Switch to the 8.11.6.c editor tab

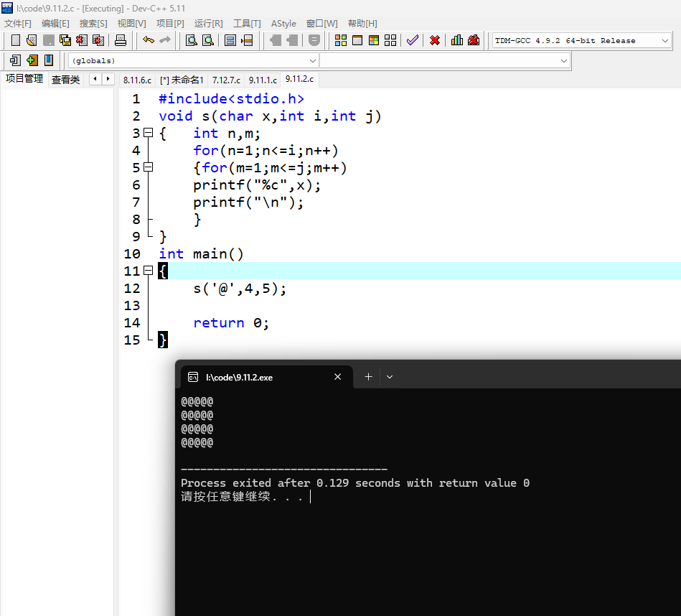coord(137,80)
